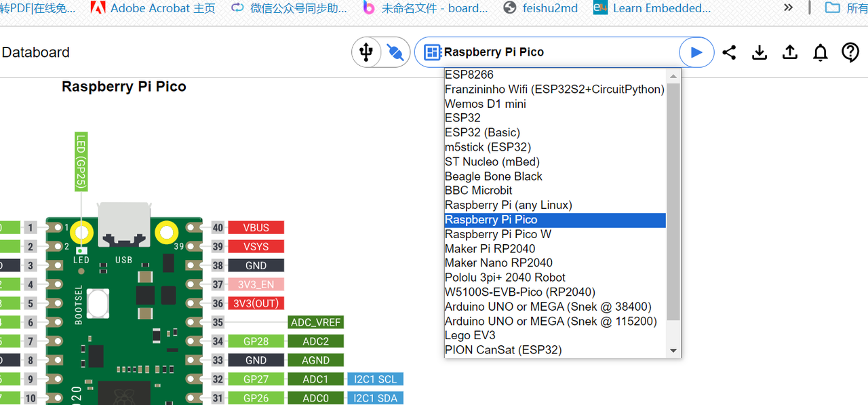This screenshot has width=868, height=405.
Task: Select ESP32 (Basic) option
Action: [x=555, y=132]
